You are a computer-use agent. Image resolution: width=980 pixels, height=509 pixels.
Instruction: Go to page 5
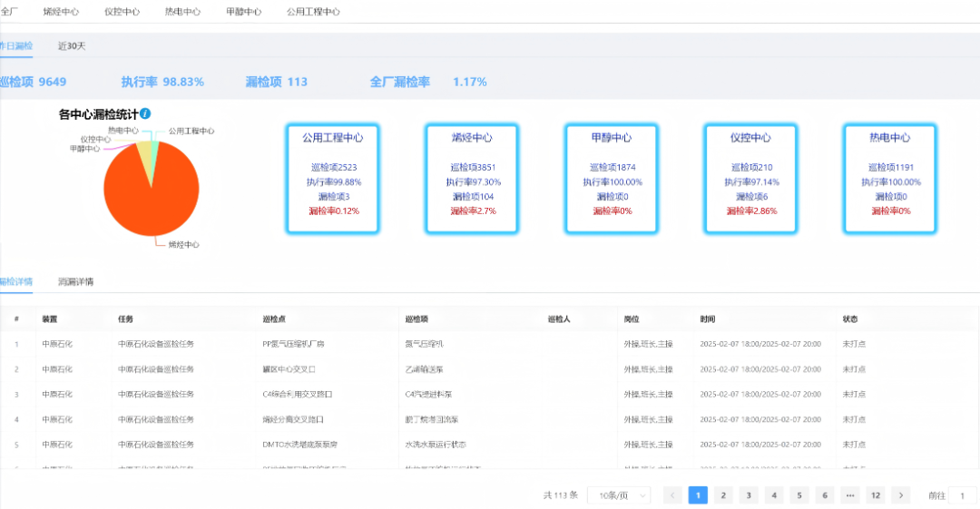point(799,495)
